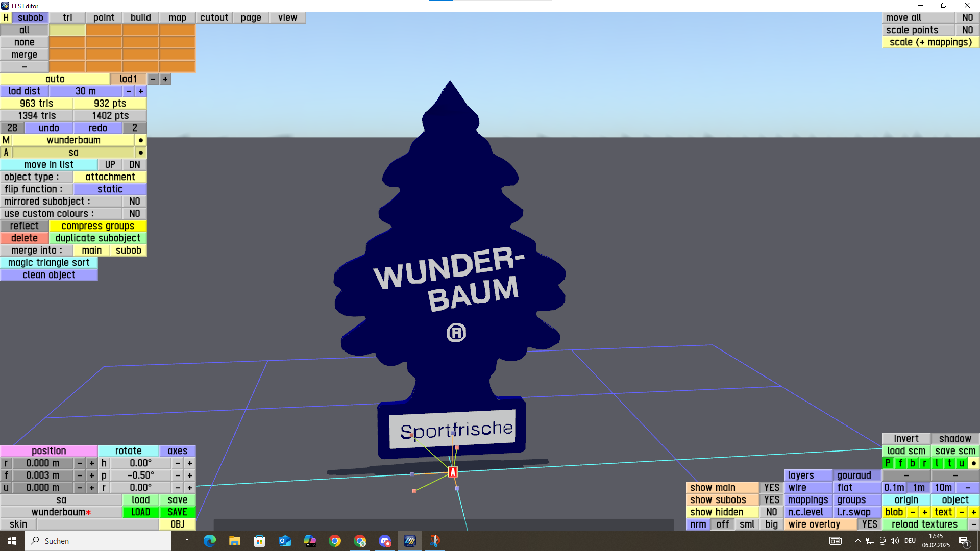This screenshot has width=980, height=551.
Task: Open File Explorer in the taskbar
Action: [x=234, y=541]
